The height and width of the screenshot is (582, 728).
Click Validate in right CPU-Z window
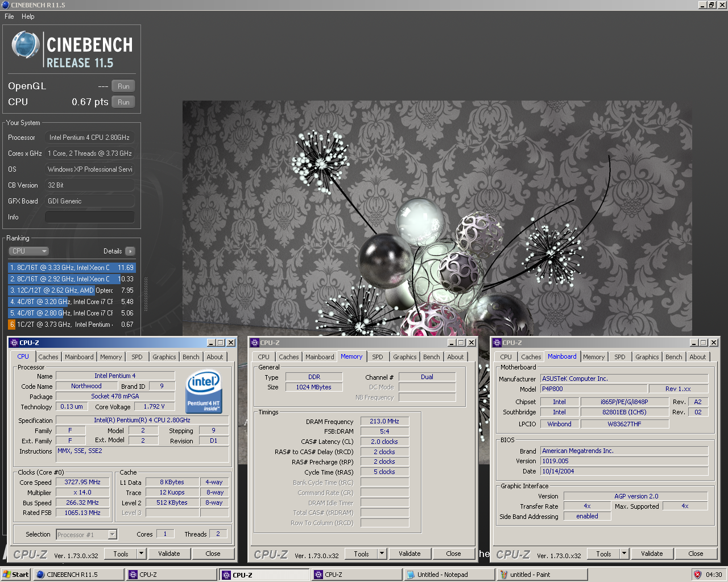(x=652, y=554)
